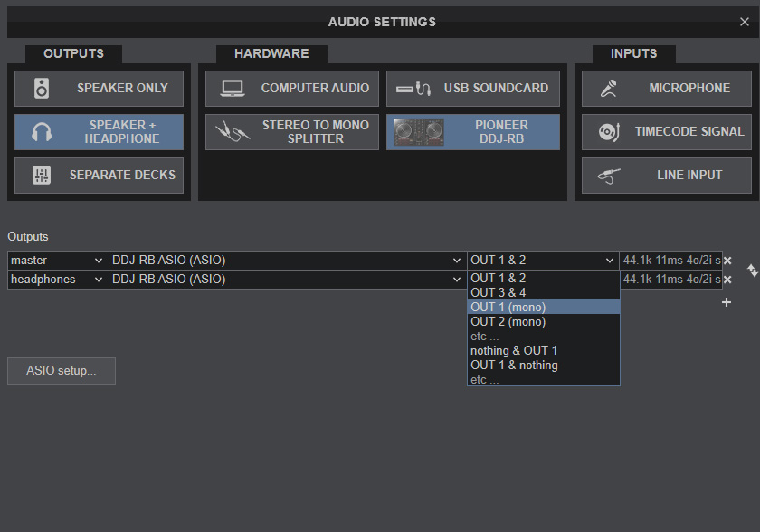
Task: Click the swap outputs arrows icon
Action: pos(752,271)
